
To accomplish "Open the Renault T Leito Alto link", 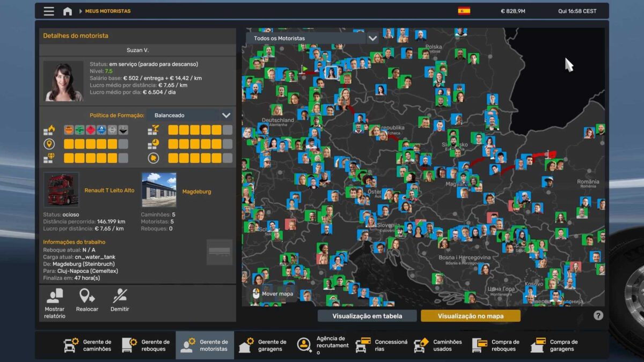I will click(x=109, y=190).
